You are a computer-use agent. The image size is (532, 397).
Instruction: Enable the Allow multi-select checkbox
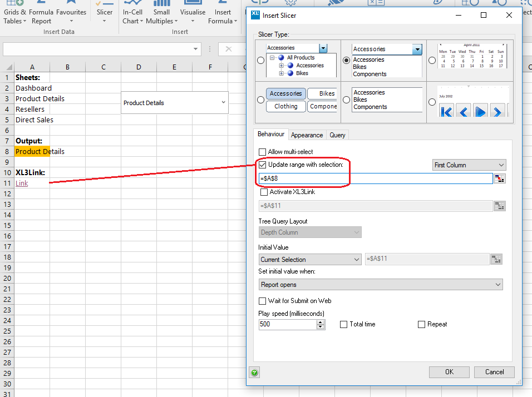pos(263,152)
